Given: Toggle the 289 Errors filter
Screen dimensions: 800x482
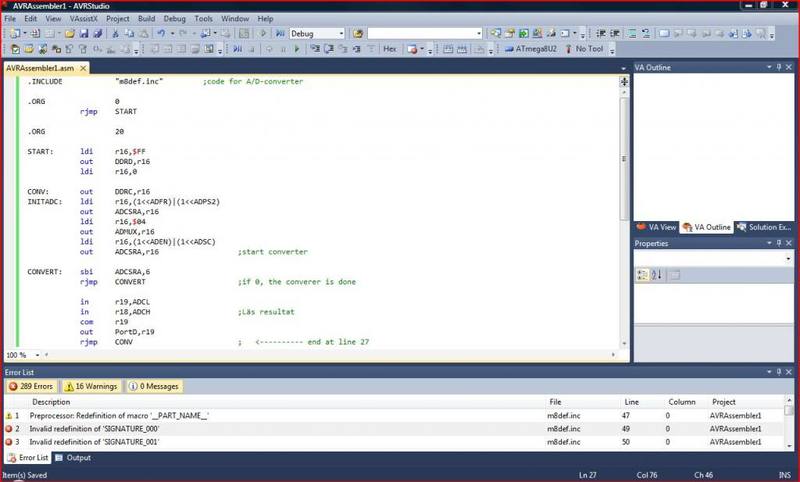Looking at the screenshot, I should click(x=31, y=386).
